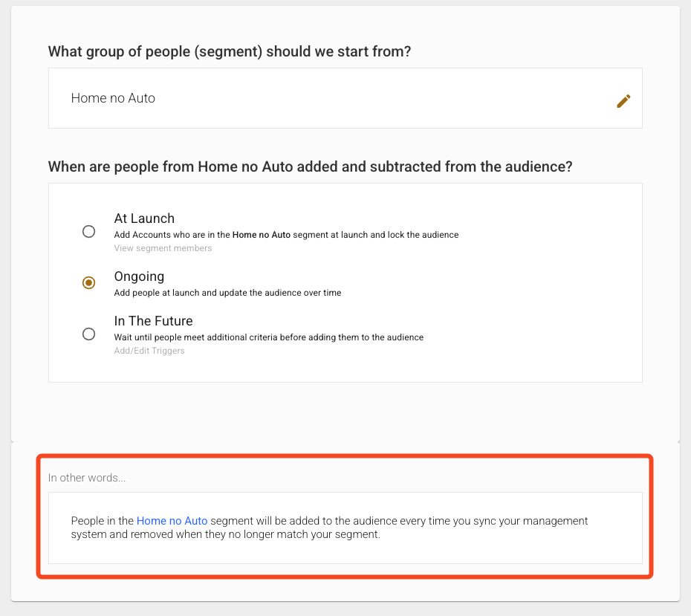Open the Add/Edit Triggers link

(149, 351)
